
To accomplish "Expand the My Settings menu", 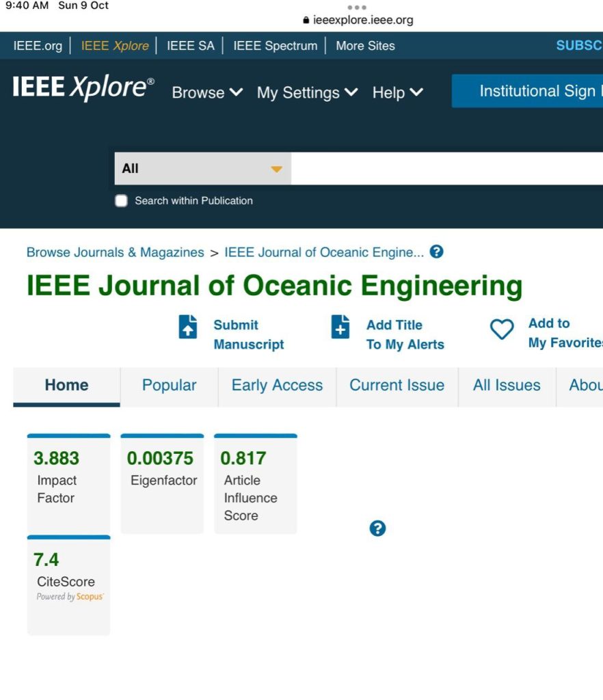I will coord(307,92).
